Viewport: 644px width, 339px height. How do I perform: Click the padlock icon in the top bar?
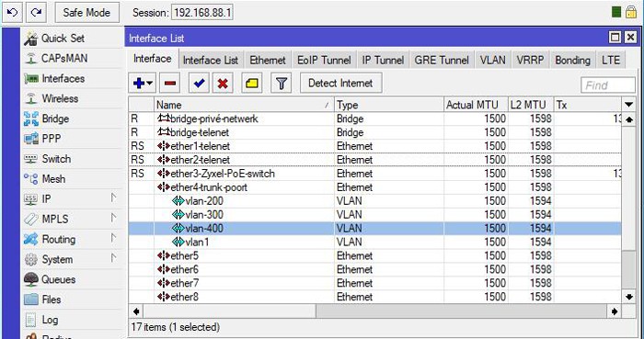point(631,11)
